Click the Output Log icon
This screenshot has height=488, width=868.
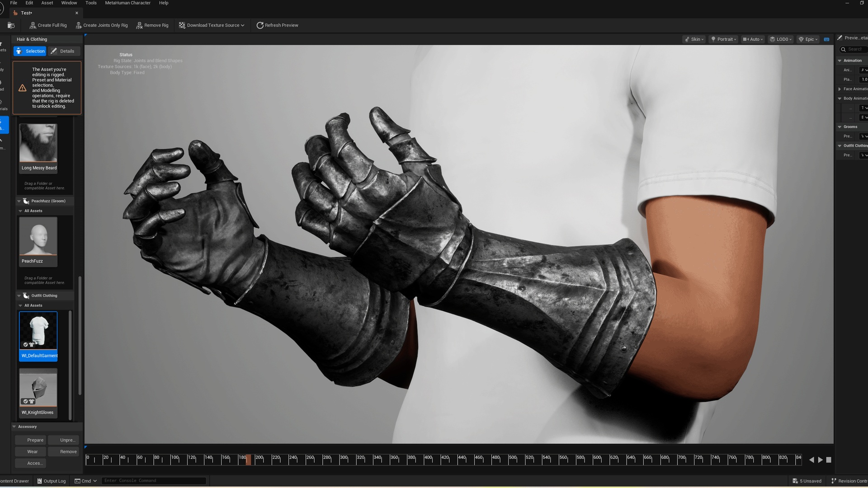coord(39,481)
